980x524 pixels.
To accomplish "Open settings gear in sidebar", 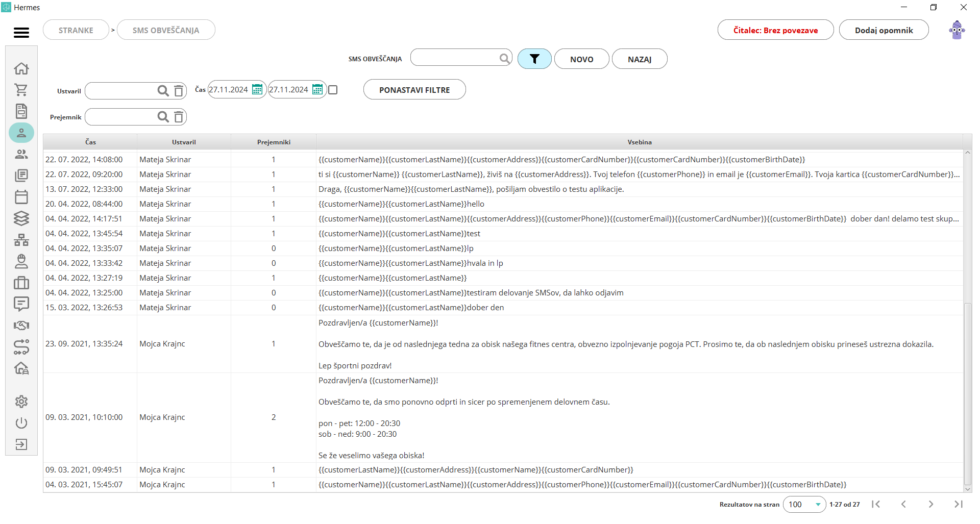I will pos(21,402).
